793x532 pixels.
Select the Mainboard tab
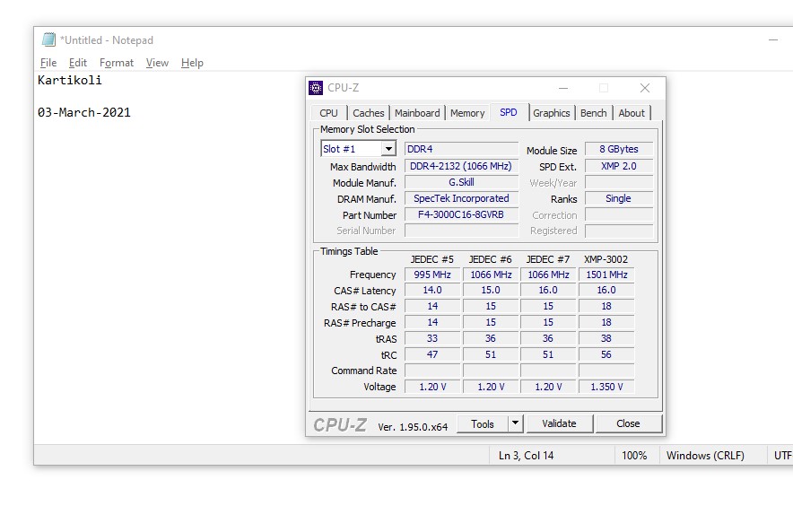click(x=417, y=113)
